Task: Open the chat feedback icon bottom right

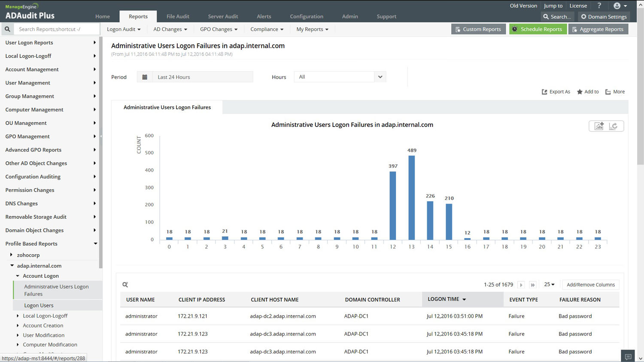Action: click(x=628, y=356)
